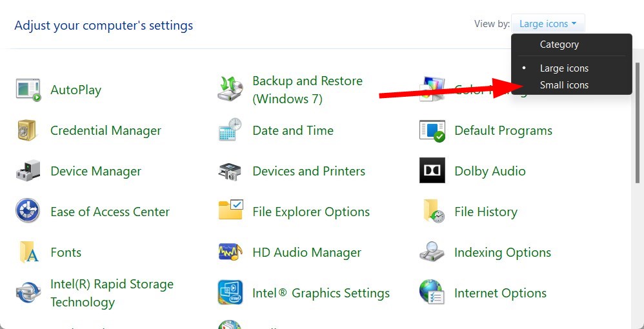The width and height of the screenshot is (644, 329).
Task: Open the Devices and Printers link
Action: coord(309,171)
